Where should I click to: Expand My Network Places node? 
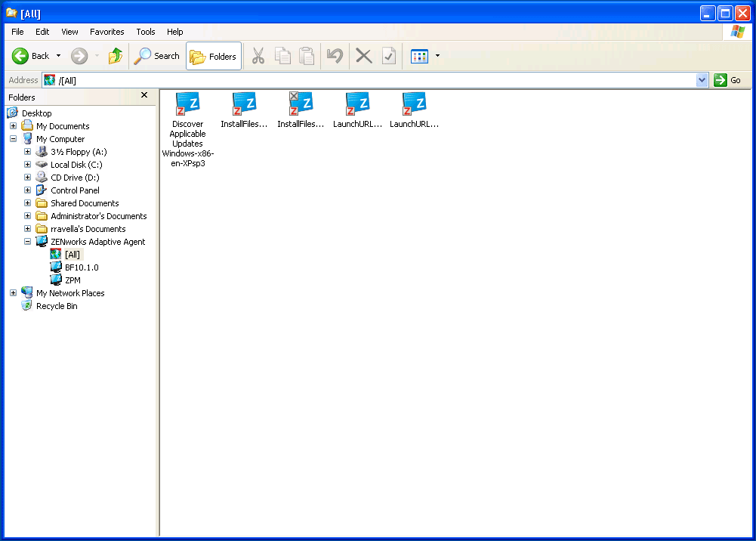(13, 293)
